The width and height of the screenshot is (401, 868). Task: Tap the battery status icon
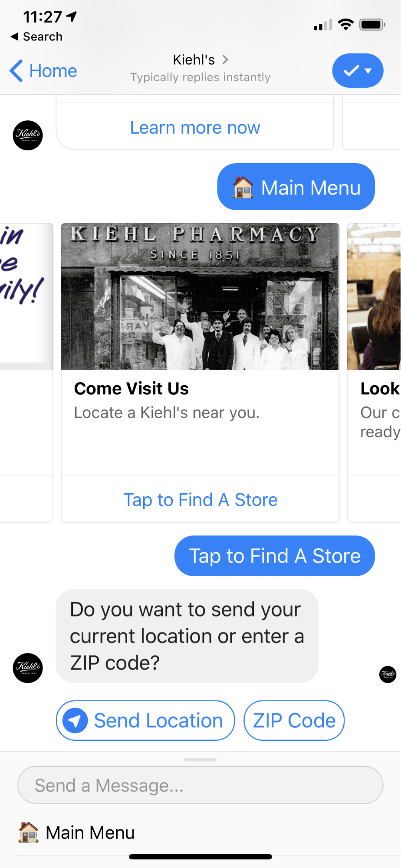[x=372, y=25]
